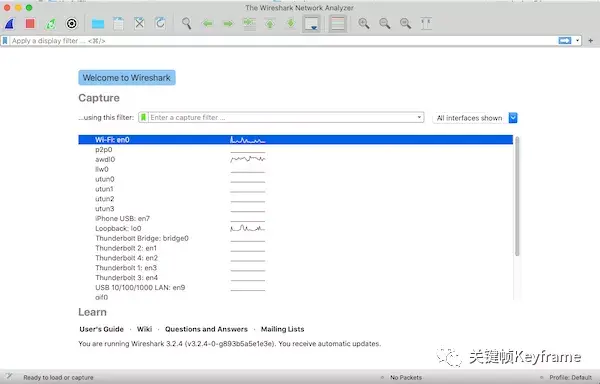Focus the display filter field

(x=283, y=41)
